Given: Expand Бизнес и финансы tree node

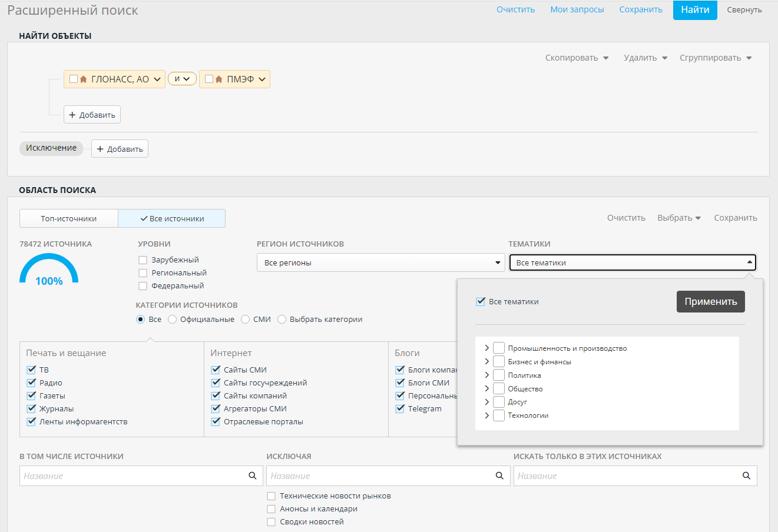Looking at the screenshot, I should point(486,362).
